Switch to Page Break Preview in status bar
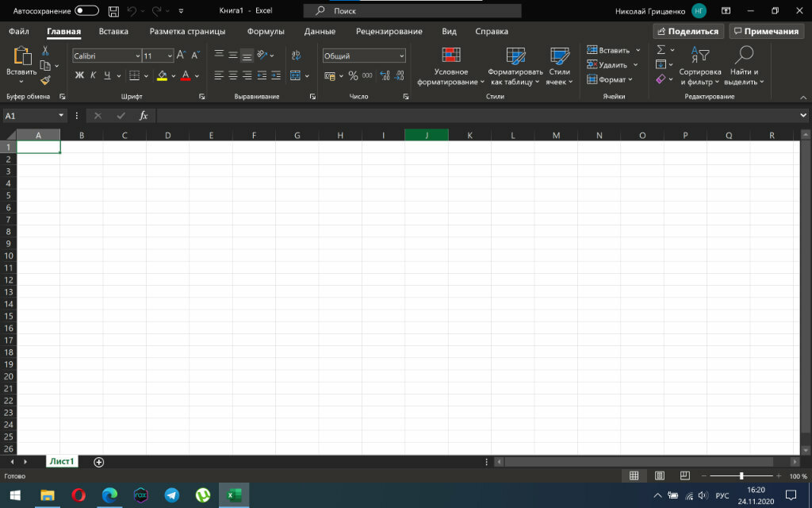 pyautogui.click(x=684, y=476)
